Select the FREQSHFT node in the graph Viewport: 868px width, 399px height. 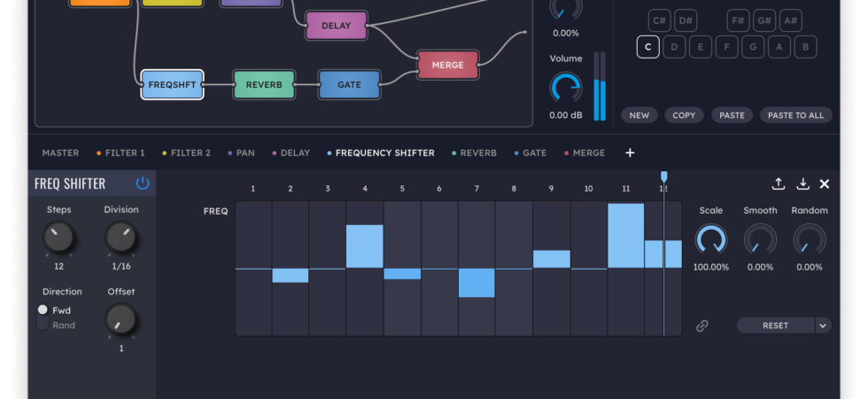click(x=172, y=85)
